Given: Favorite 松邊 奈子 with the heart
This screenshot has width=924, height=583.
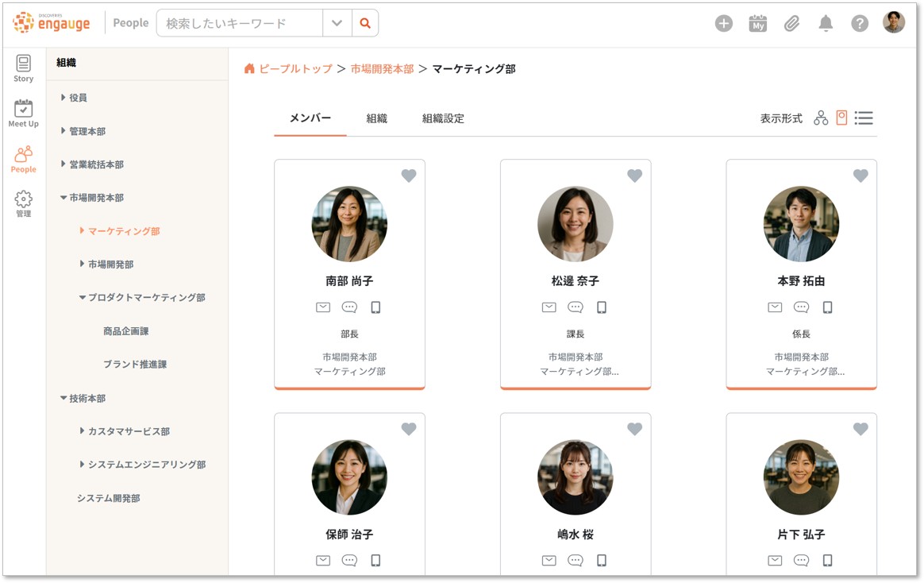Looking at the screenshot, I should 635,175.
